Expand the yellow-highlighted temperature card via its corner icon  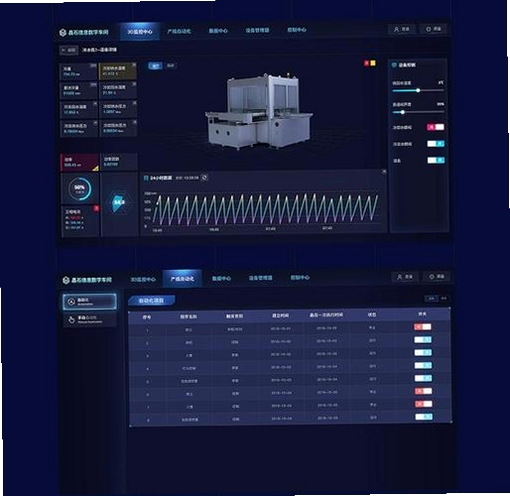(x=134, y=64)
